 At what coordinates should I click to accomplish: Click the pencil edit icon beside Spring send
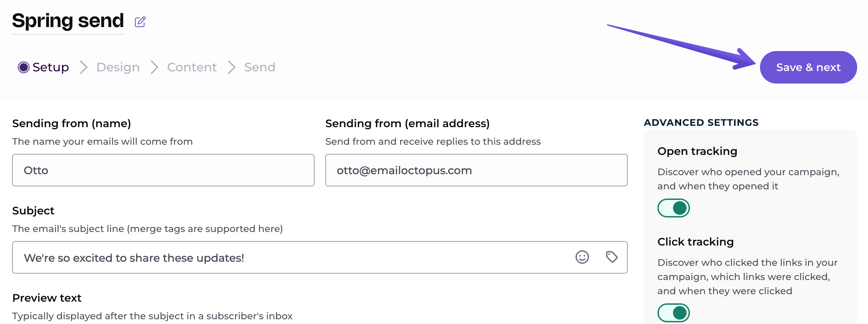[140, 22]
